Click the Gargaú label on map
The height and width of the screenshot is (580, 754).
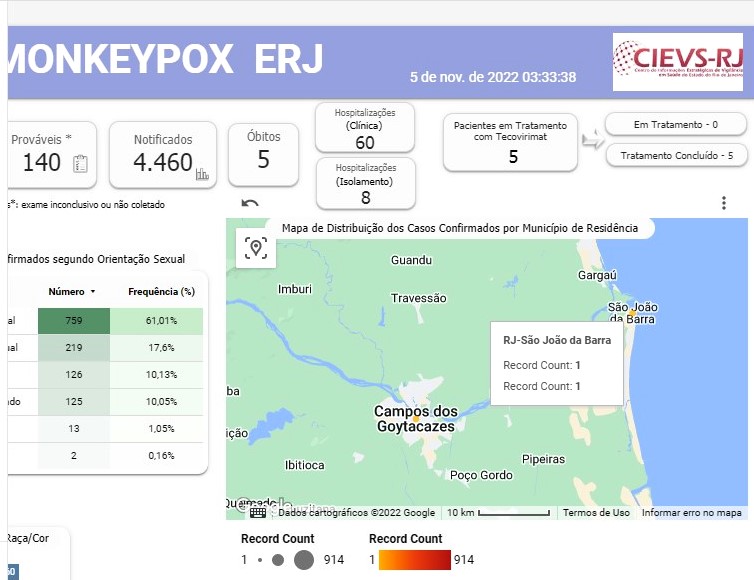[x=597, y=275]
